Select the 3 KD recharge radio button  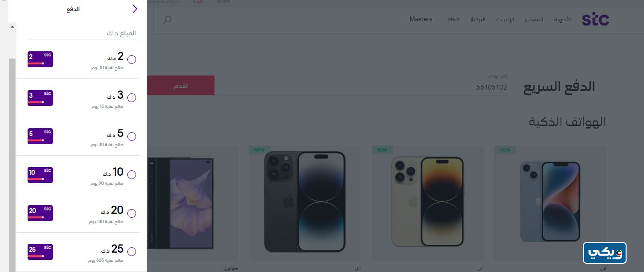click(132, 98)
